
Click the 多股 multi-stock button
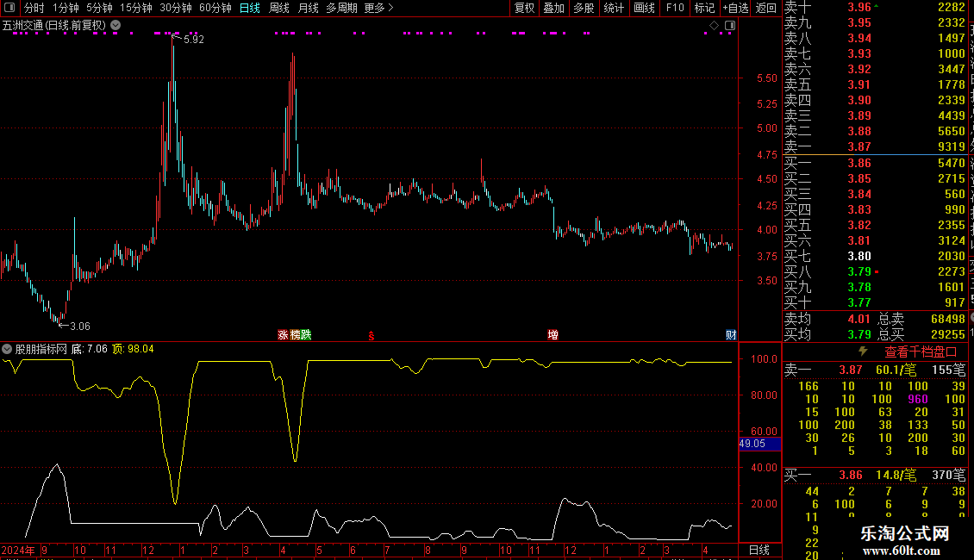tap(584, 8)
